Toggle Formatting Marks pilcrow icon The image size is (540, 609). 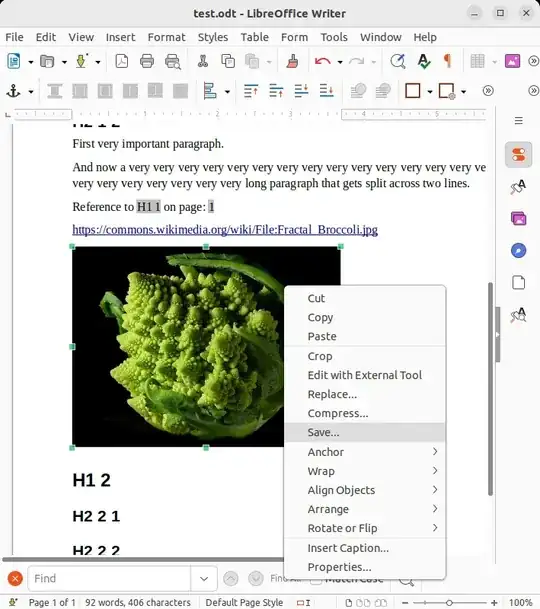pos(448,61)
